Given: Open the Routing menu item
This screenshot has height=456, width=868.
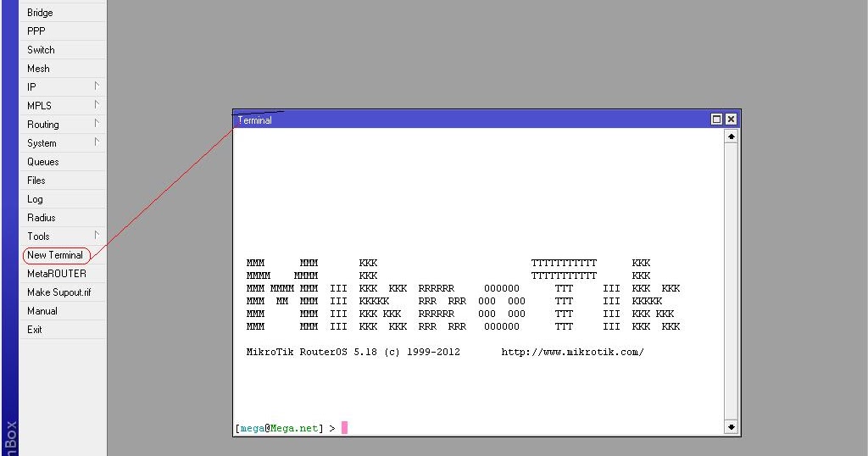Looking at the screenshot, I should click(62, 125).
